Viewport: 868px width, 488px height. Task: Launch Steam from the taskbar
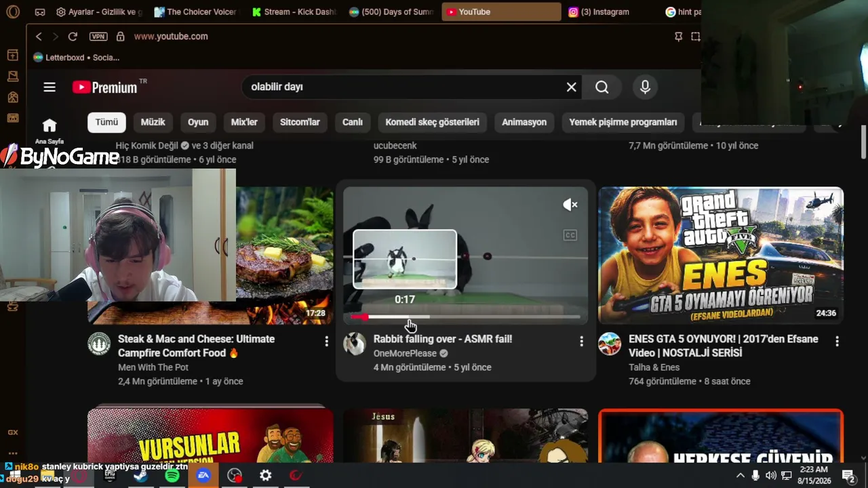(x=140, y=476)
